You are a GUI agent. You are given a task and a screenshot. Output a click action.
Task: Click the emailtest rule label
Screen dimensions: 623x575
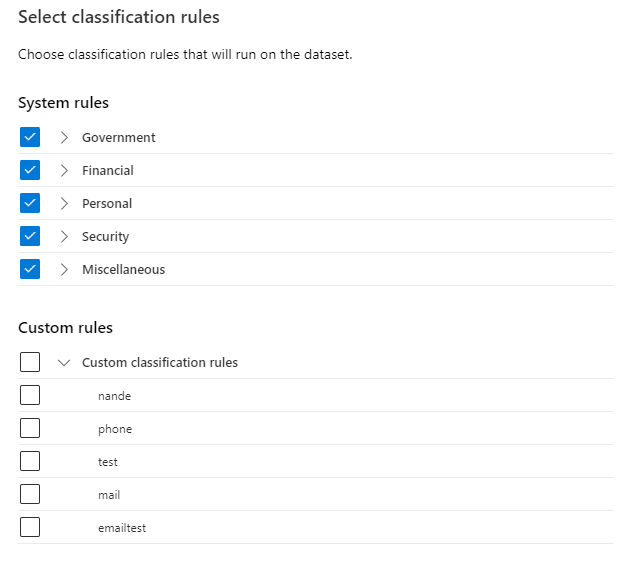pyautogui.click(x=122, y=528)
